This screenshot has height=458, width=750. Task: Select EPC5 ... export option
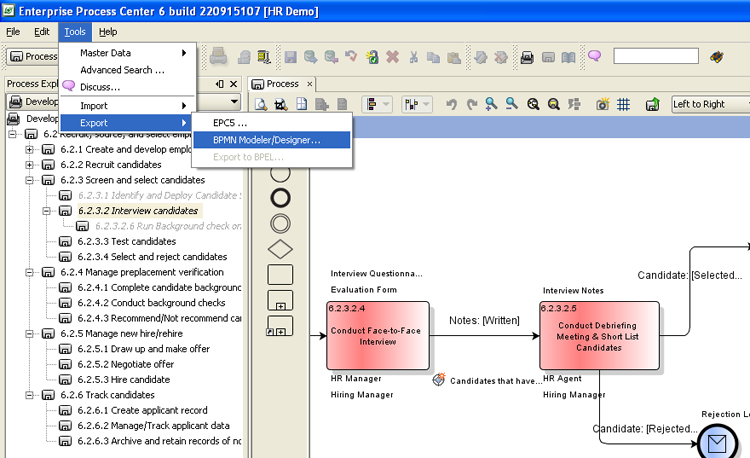point(272,123)
